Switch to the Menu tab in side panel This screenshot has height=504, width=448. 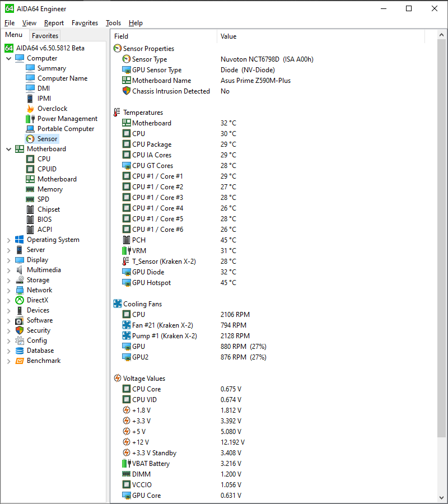pos(14,35)
